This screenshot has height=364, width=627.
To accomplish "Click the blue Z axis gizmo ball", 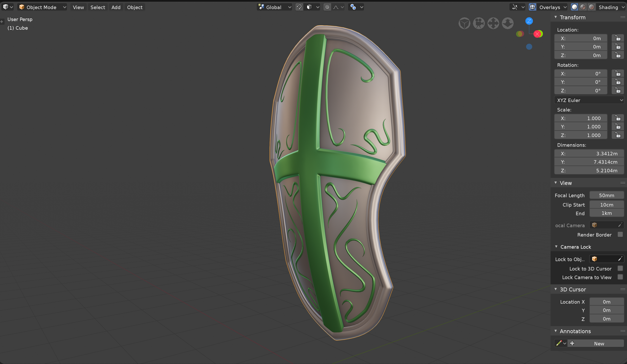I will tap(529, 21).
